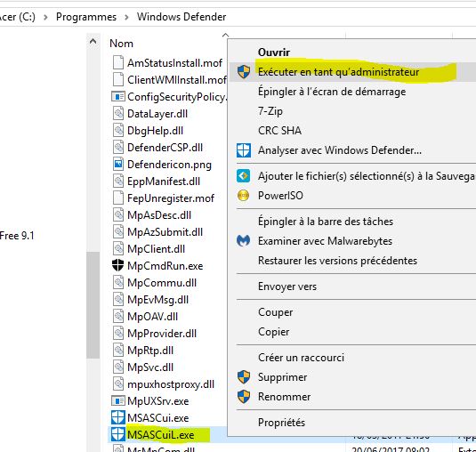Select the file AmStatusInstall.mof
This screenshot has height=452, width=476.
[x=174, y=63]
